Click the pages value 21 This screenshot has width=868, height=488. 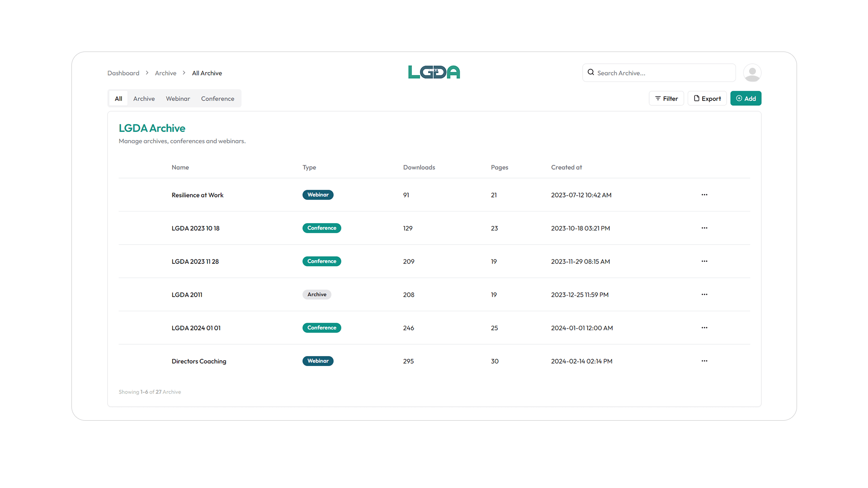[x=494, y=195]
